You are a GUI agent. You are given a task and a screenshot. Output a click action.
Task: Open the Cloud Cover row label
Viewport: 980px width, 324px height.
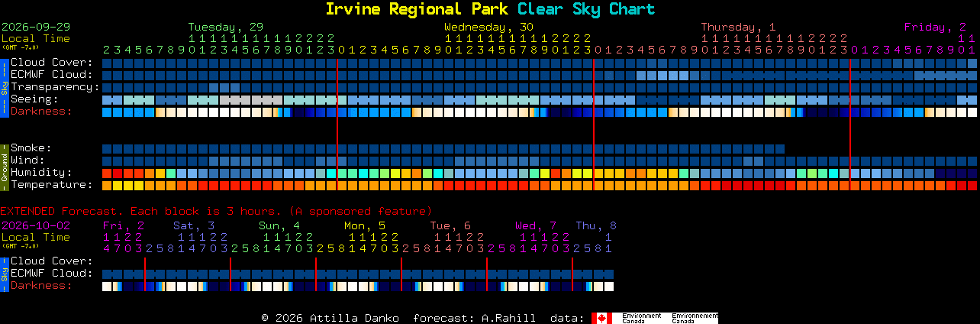click(51, 63)
